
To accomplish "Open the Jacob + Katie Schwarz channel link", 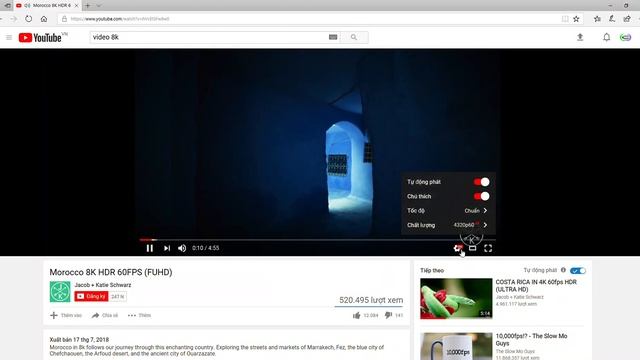I will coord(103,285).
